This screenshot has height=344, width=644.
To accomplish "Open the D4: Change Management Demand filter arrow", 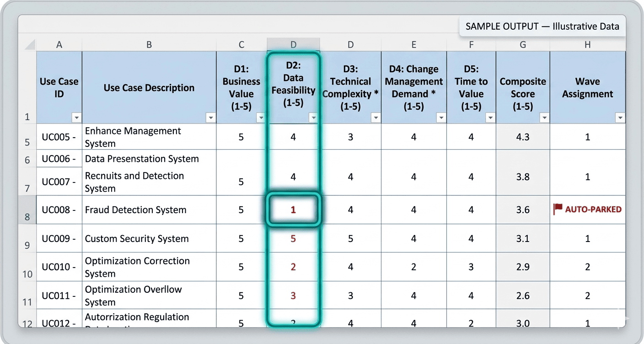I will click(x=441, y=118).
